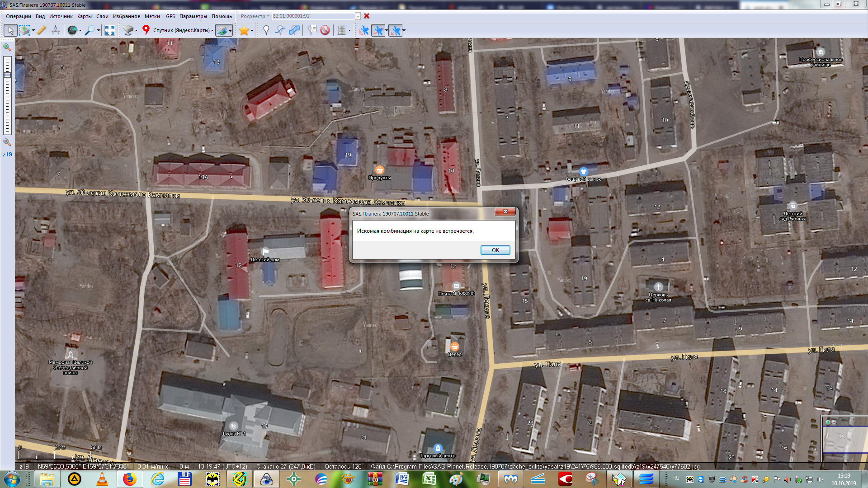Select the arrow pointer tool
The height and width of the screenshot is (488, 868).
coord(10,30)
